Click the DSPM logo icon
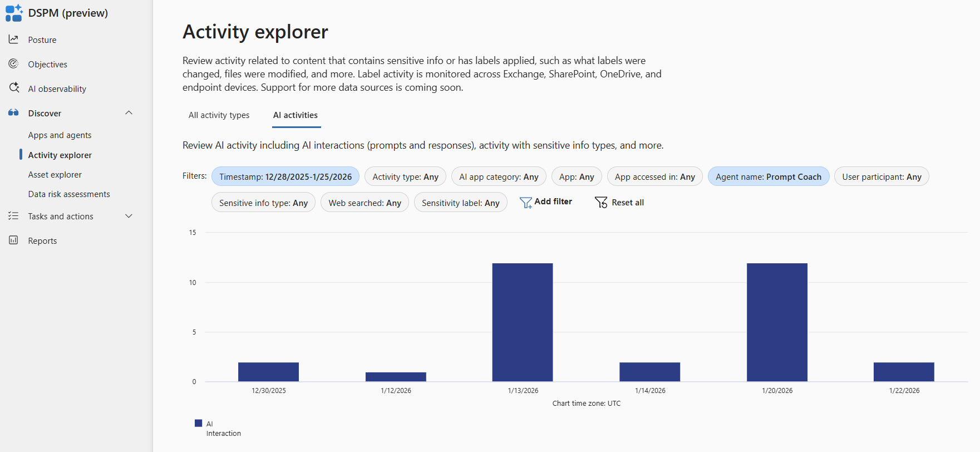Screen dimensions: 980x452 (14, 13)
